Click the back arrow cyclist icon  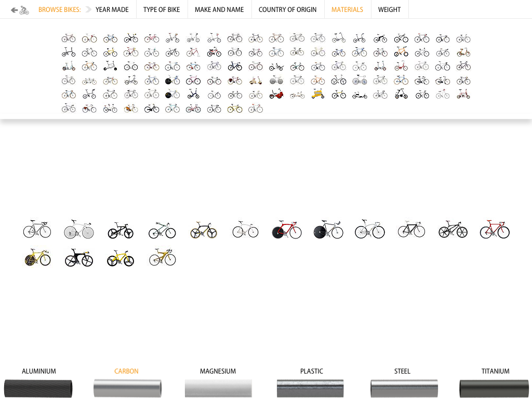click(20, 9)
